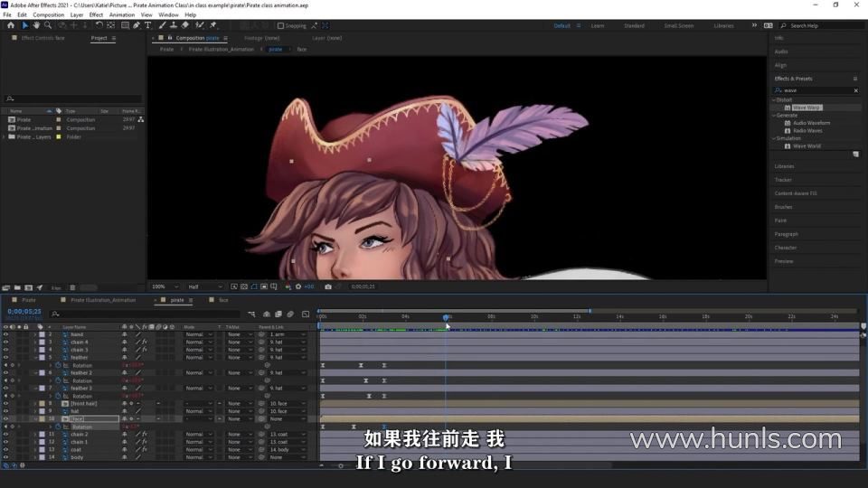Switch to the Project panel tab
Screen dimensions: 868x488
(x=99, y=38)
